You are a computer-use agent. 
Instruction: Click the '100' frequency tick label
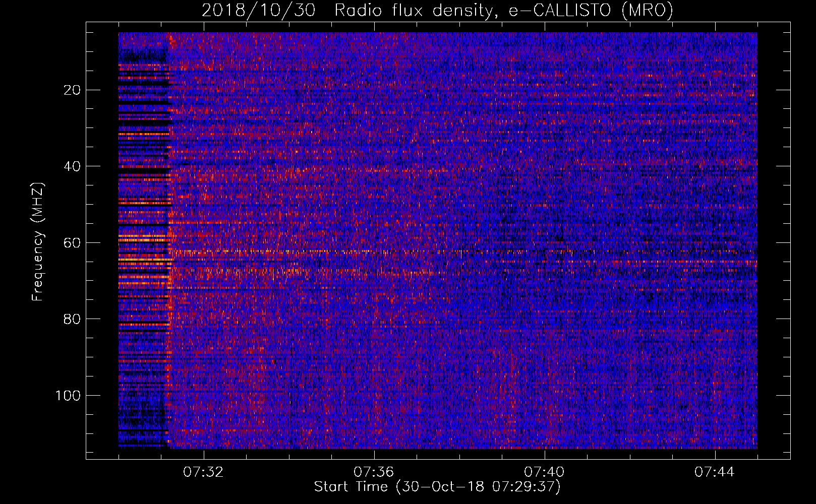click(x=68, y=396)
